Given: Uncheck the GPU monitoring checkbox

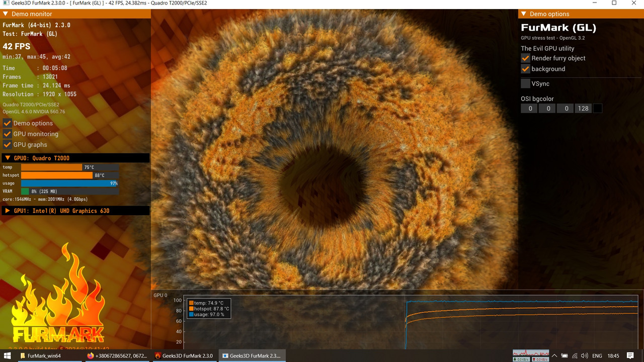Looking at the screenshot, I should (7, 134).
